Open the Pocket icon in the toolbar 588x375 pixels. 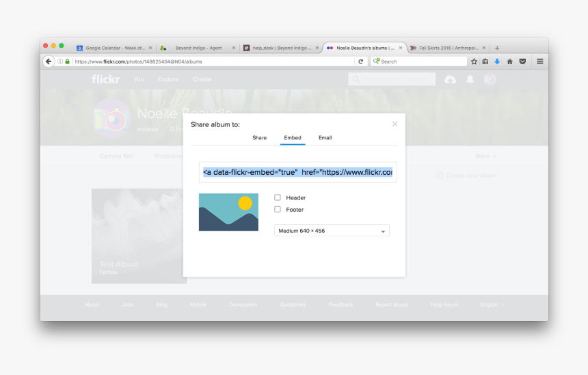click(522, 61)
